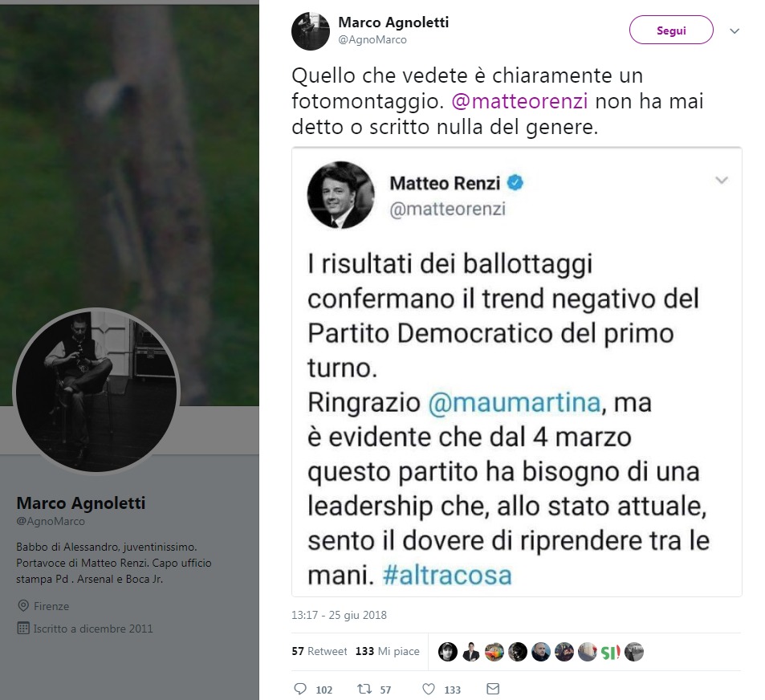Click Matteo Renzi's avatar in the quoted tweet

340,195
